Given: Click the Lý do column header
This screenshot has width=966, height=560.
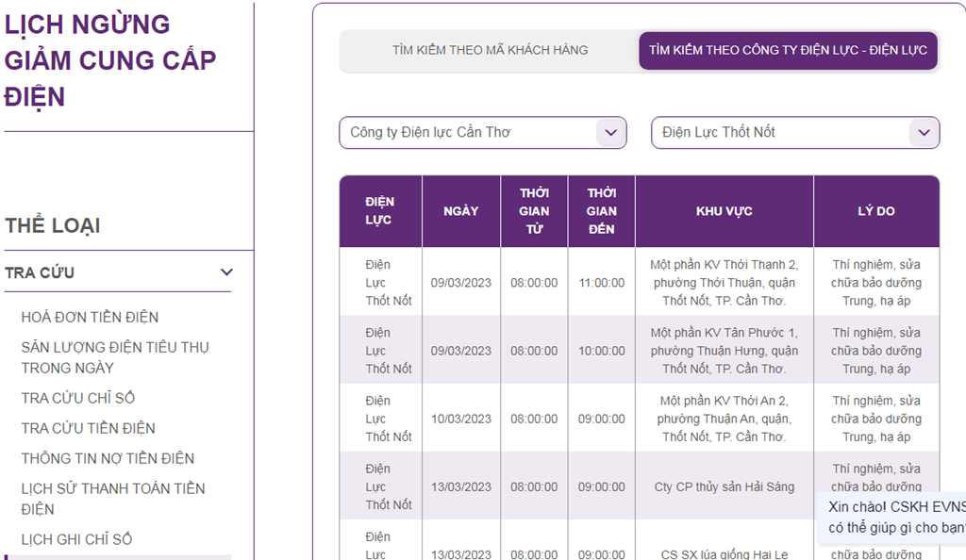Looking at the screenshot, I should (x=875, y=211).
